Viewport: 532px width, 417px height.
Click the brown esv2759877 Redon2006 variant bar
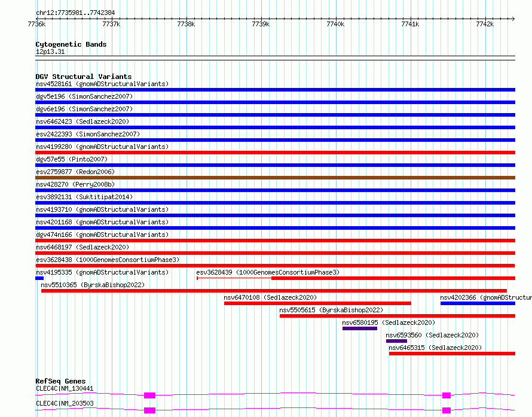coord(275,178)
